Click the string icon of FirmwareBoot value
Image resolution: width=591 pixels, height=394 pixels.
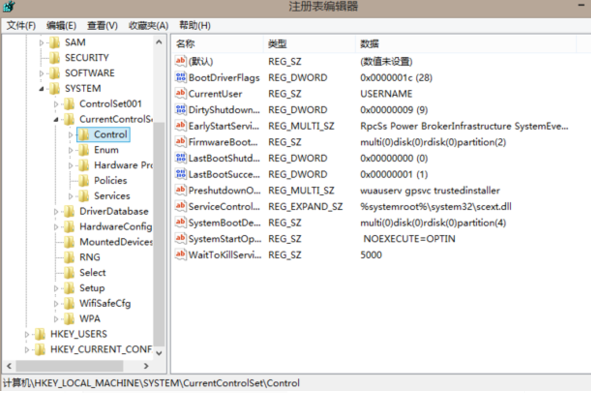(x=181, y=142)
